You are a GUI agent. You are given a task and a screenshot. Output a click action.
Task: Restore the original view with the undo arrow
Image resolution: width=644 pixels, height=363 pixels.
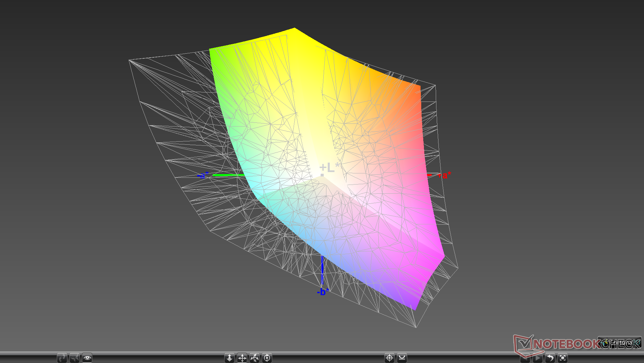point(550,358)
